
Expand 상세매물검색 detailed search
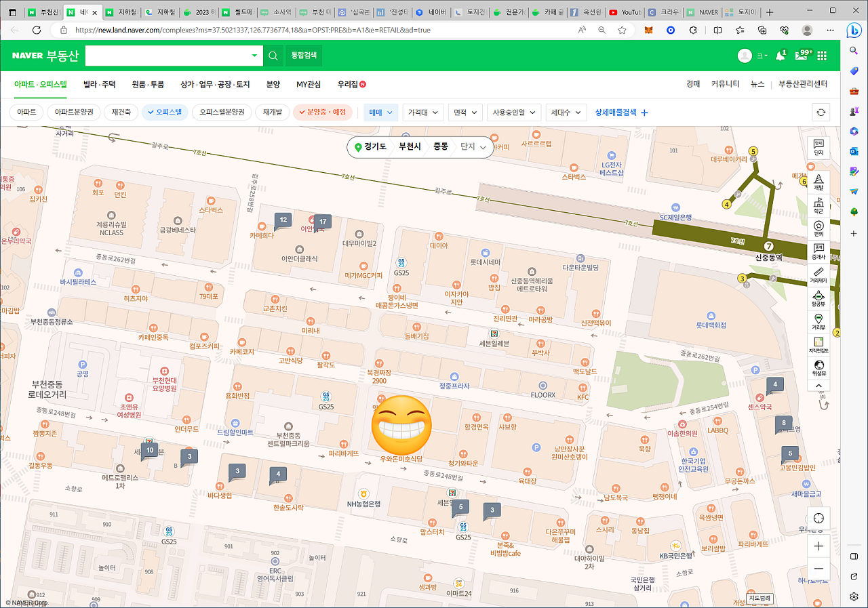tap(621, 113)
